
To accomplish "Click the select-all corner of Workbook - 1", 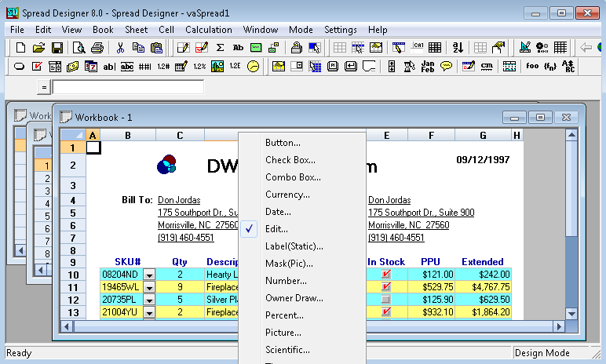I will (x=73, y=135).
